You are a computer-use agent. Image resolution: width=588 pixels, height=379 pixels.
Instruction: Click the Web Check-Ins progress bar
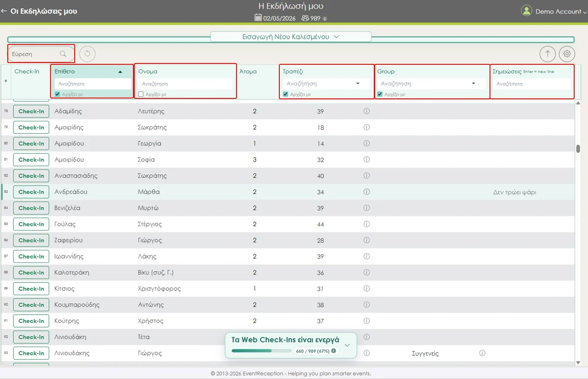[x=261, y=351]
